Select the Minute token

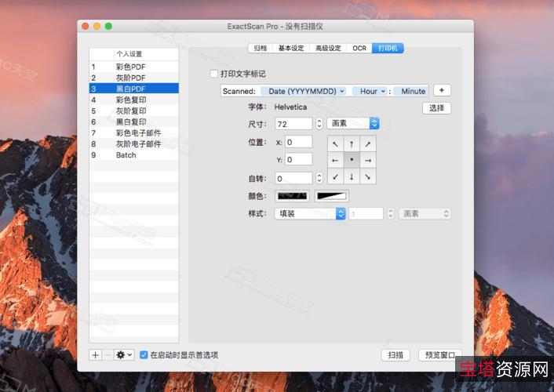(x=410, y=91)
